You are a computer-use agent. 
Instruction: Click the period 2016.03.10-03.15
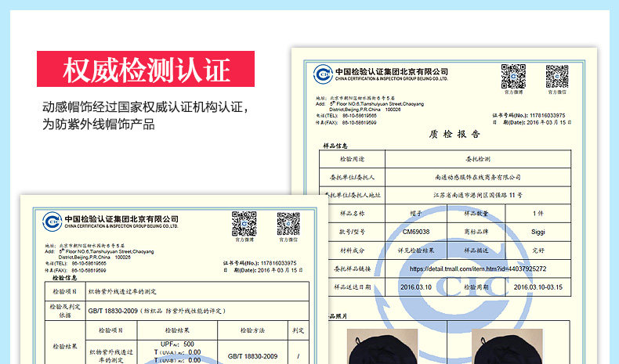[x=538, y=287]
